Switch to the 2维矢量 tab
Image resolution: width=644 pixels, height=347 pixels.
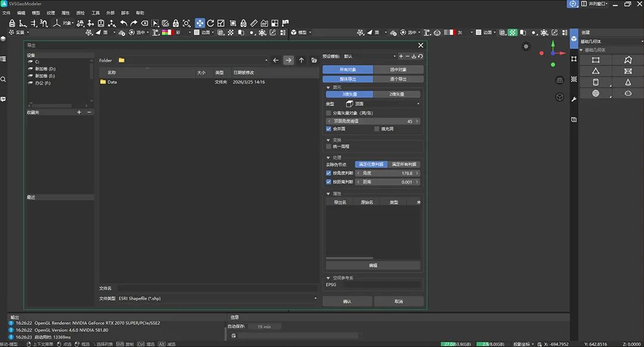click(397, 94)
